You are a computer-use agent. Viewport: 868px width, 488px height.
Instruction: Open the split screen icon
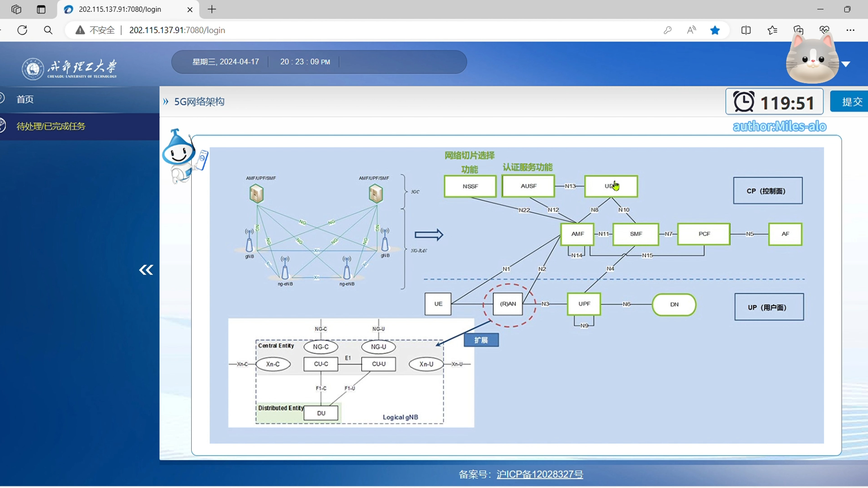click(x=746, y=30)
